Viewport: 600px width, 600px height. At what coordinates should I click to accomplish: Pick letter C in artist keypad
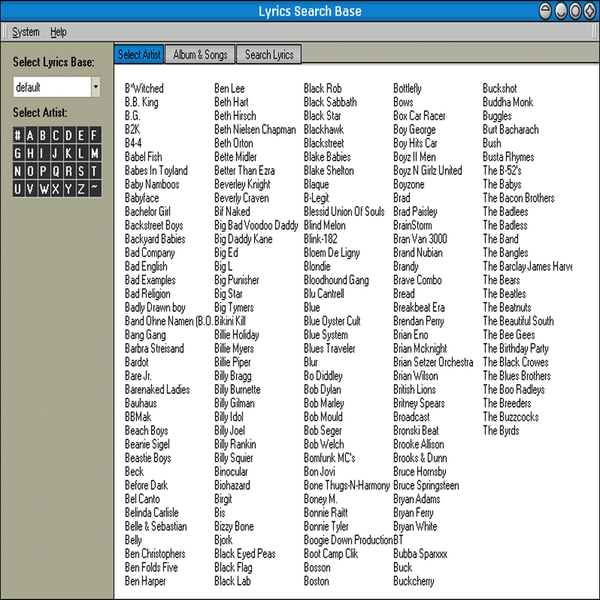coord(56,135)
